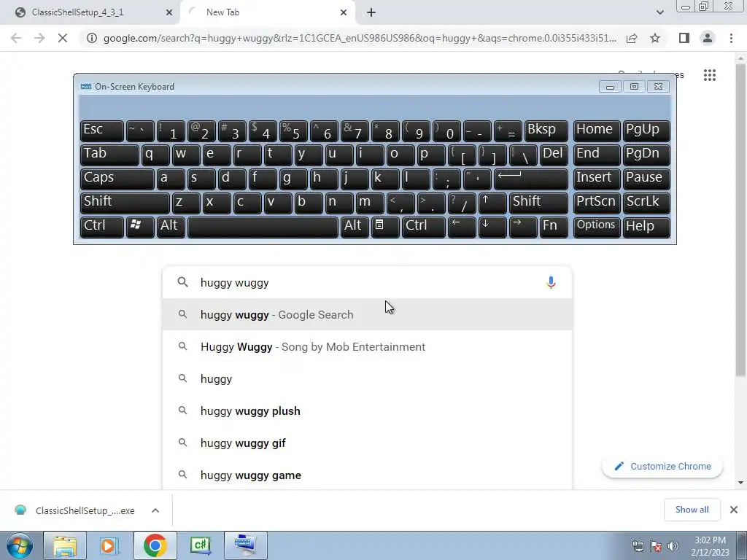This screenshot has height=560, width=747.
Task: Bookmark this page with the star icon
Action: coord(655,38)
